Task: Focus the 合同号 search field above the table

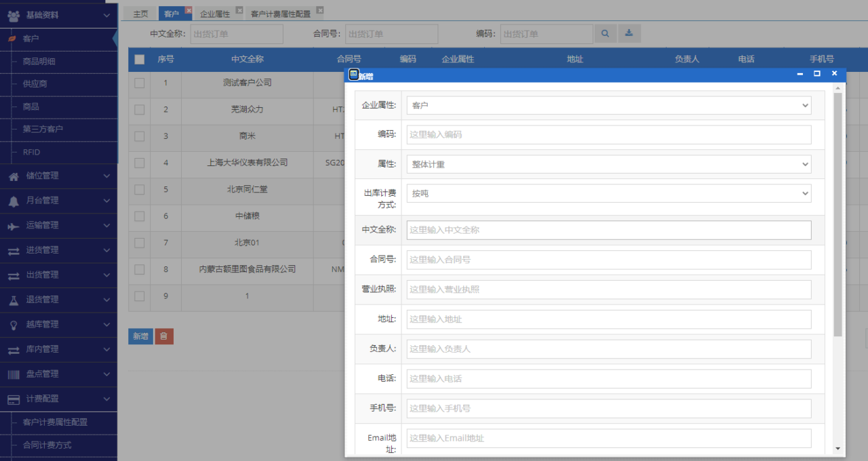Action: 392,34
